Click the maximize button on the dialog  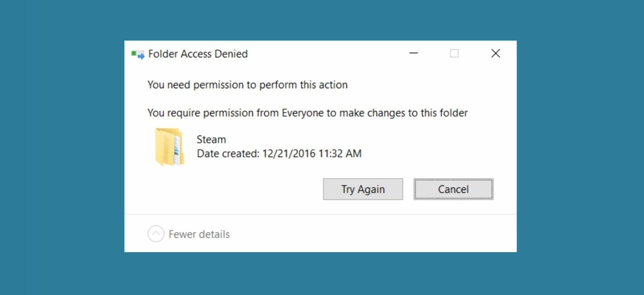(x=454, y=53)
